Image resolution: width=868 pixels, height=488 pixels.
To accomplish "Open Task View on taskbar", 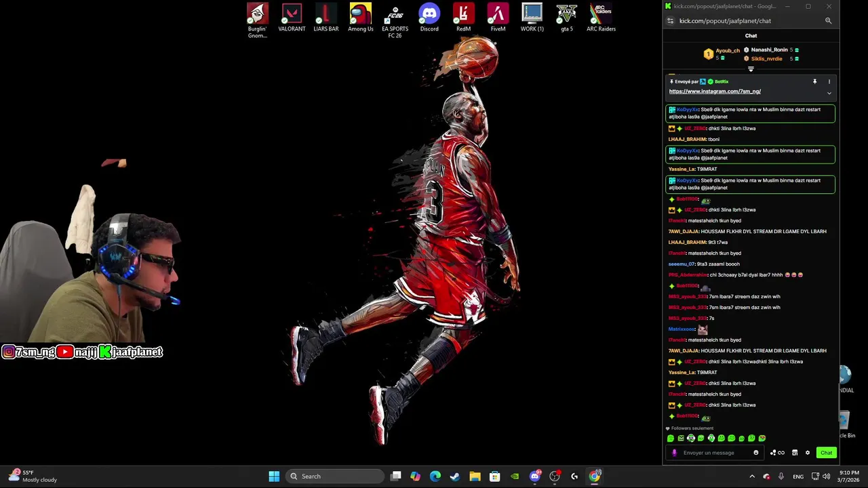I will click(396, 476).
